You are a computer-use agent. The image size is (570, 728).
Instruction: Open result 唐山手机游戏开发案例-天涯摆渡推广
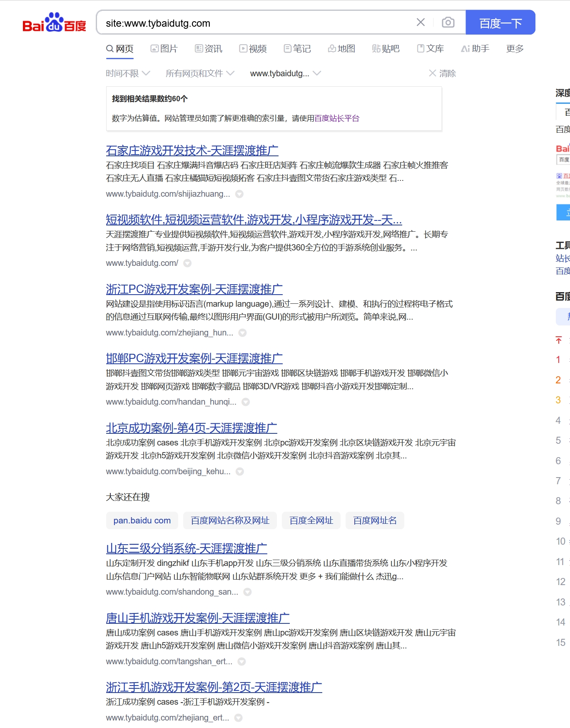pyautogui.click(x=198, y=618)
